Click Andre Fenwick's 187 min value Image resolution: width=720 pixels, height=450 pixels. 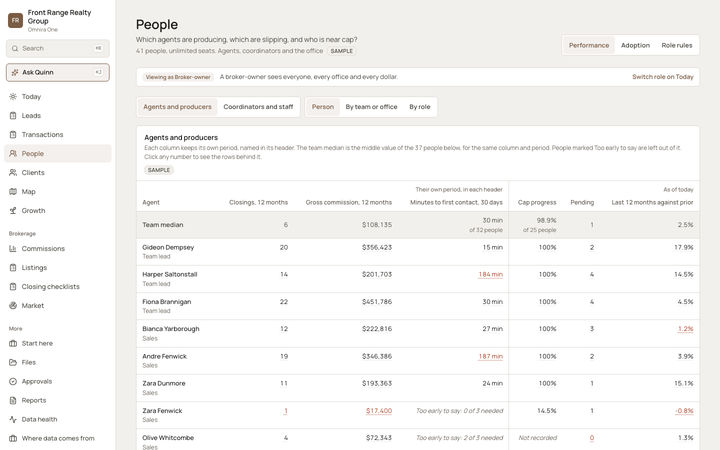[490, 356]
